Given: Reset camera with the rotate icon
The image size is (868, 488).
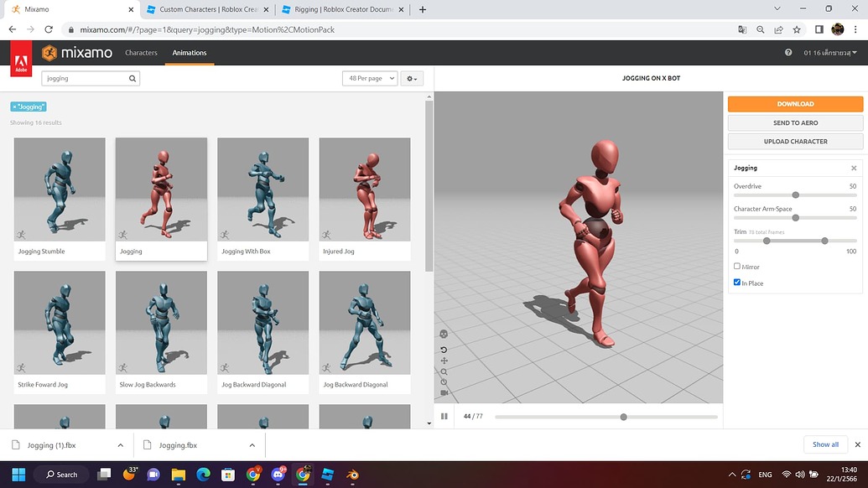Looking at the screenshot, I should point(444,350).
